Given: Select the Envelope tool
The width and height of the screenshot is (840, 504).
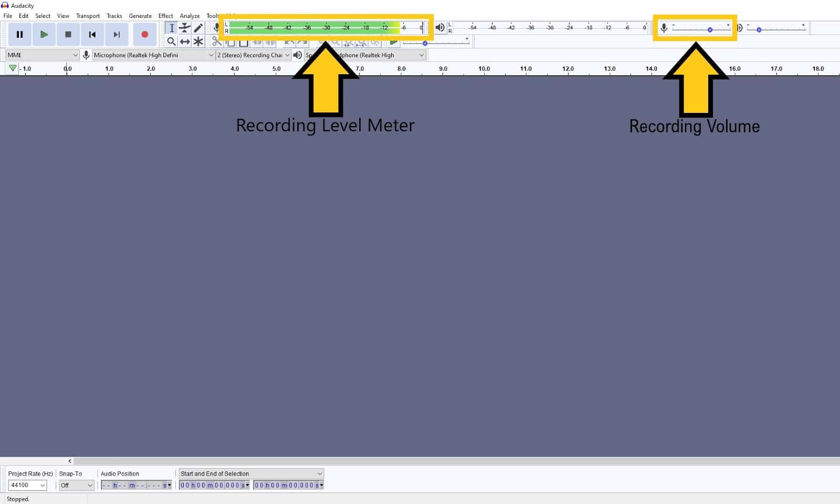Looking at the screenshot, I should 185,28.
